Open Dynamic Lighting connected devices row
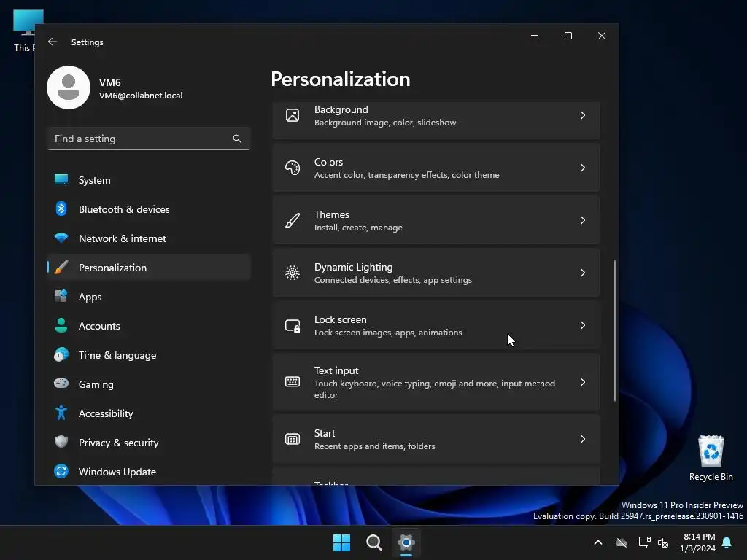 pyautogui.click(x=436, y=273)
